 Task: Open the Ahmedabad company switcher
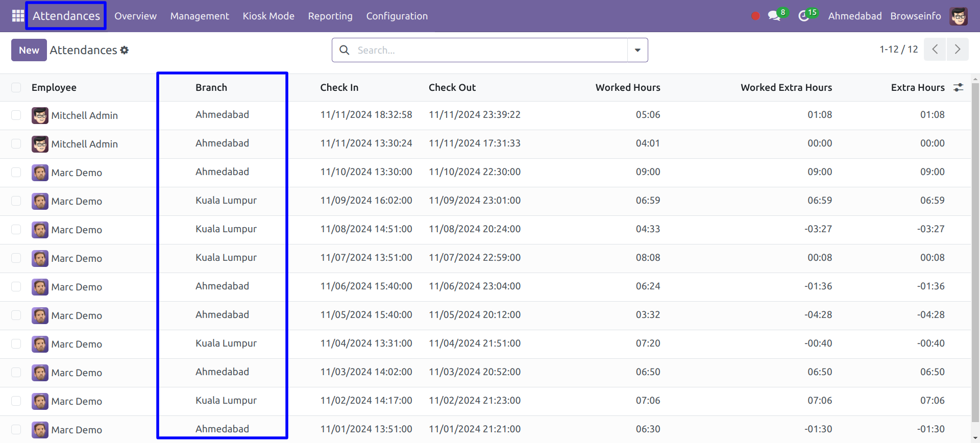click(854, 16)
